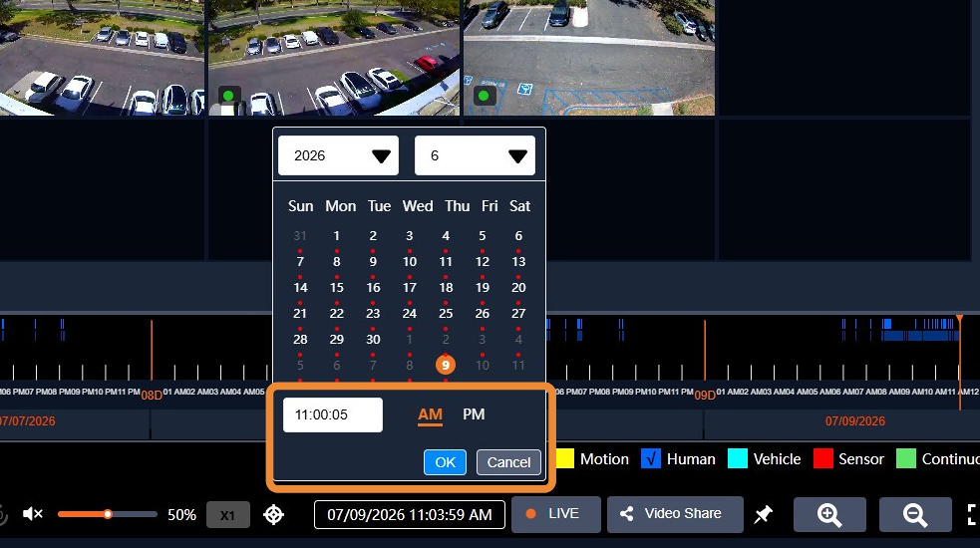The image size is (980, 548).
Task: Zoom in the timeline with magnifier plus
Action: point(829,514)
